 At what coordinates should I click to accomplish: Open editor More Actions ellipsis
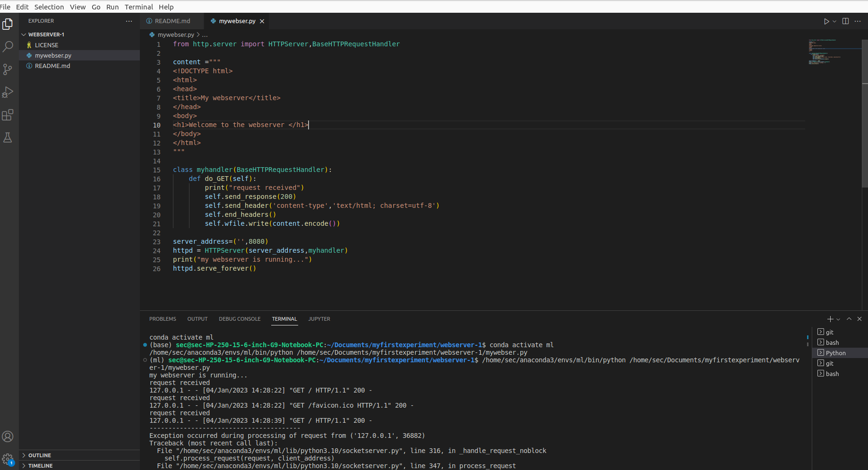pyautogui.click(x=858, y=21)
